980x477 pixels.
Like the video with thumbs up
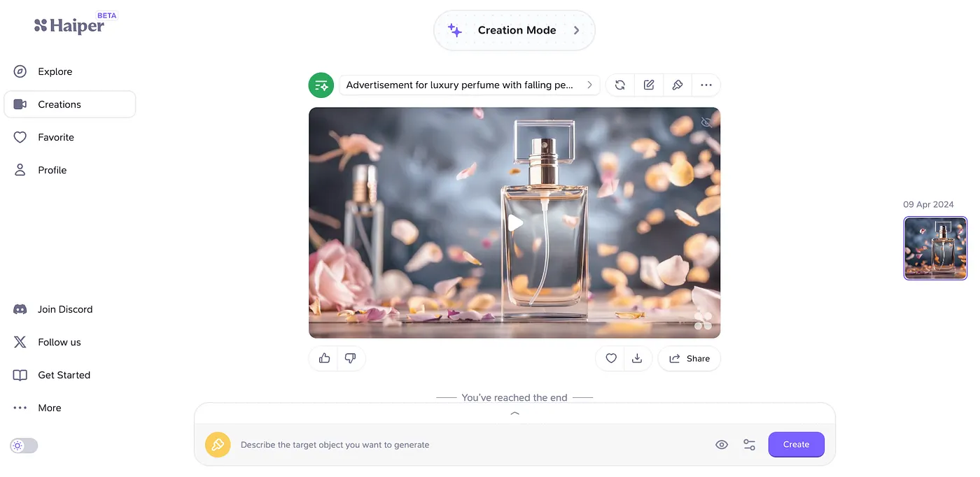pyautogui.click(x=324, y=358)
